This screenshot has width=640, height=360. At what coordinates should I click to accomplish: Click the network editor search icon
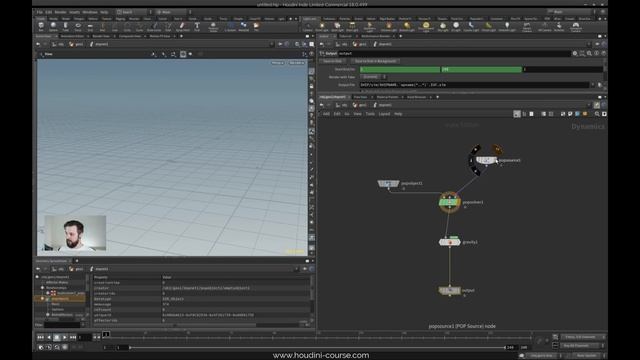[597, 114]
